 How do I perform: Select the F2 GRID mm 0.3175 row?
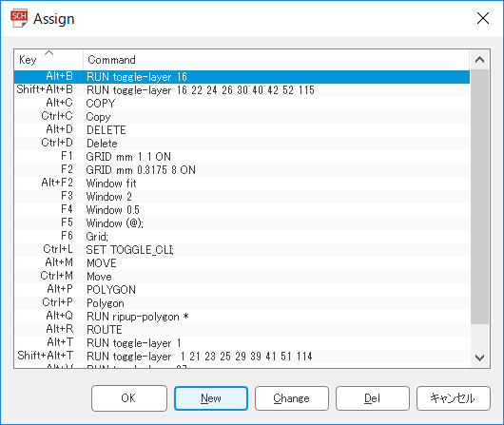(x=242, y=170)
